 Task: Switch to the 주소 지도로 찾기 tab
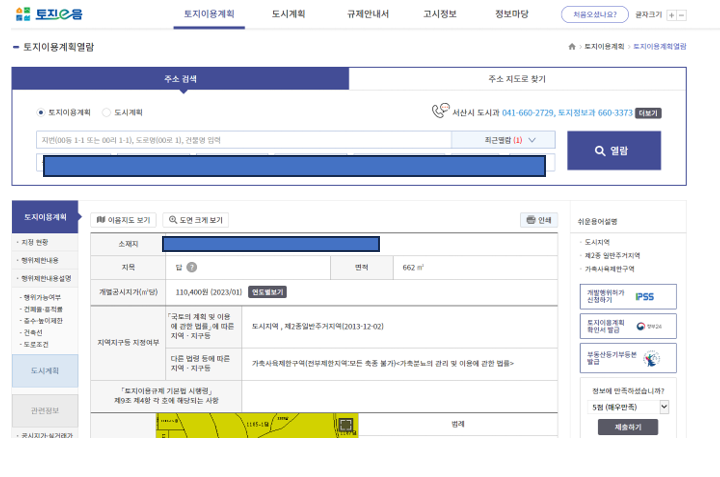tap(517, 79)
